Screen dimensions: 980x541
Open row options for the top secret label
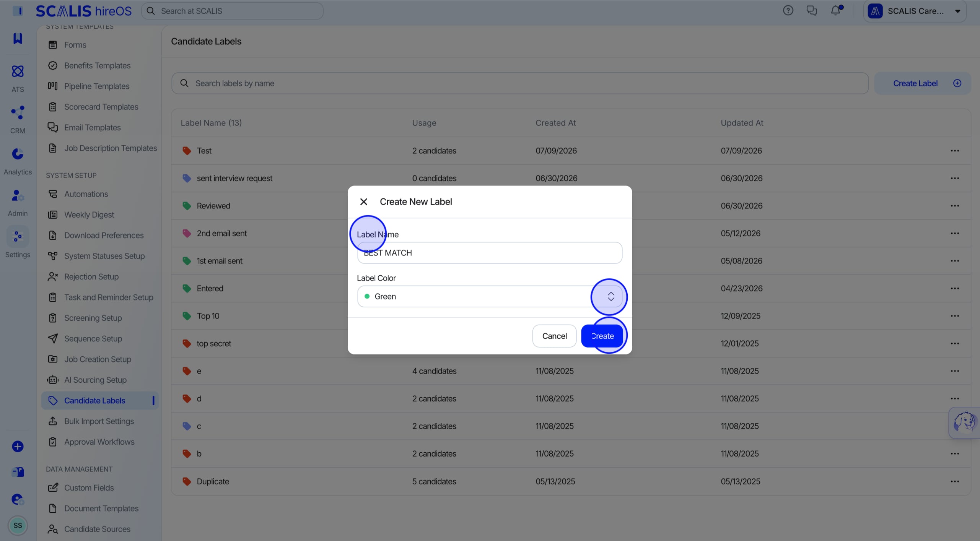tap(955, 343)
